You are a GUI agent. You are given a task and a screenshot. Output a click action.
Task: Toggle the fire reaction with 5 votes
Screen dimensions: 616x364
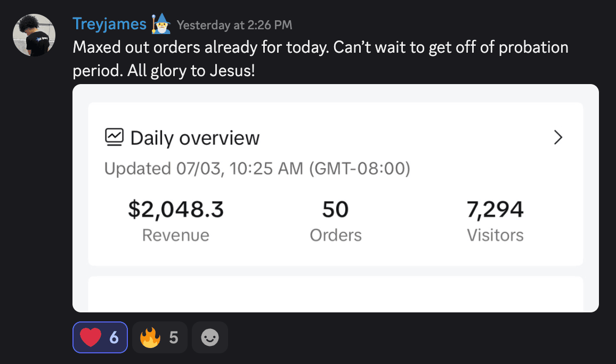[159, 337]
